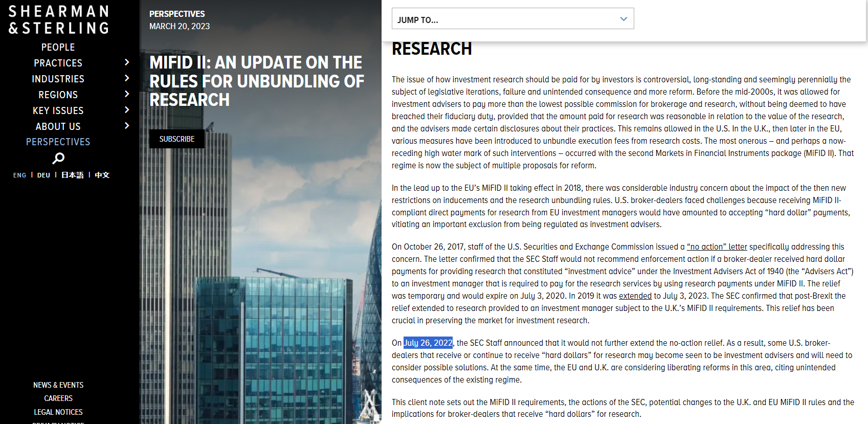Image resolution: width=868 pixels, height=424 pixels.
Task: Open the Regions menu item
Action: tap(58, 95)
